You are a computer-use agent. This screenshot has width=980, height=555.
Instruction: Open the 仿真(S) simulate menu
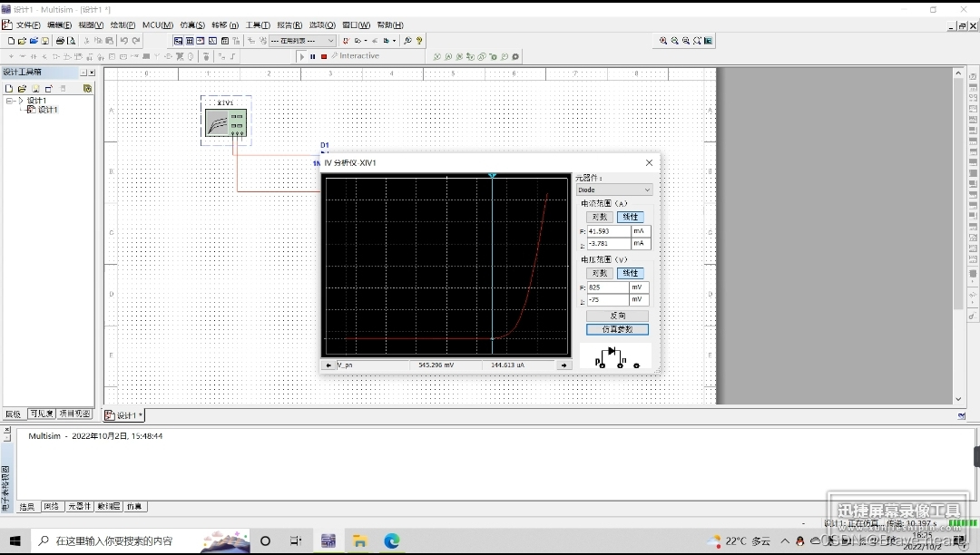(192, 25)
